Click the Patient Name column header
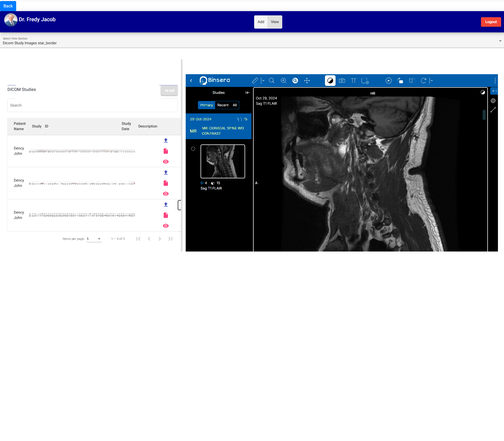This screenshot has height=441, width=504. [x=20, y=126]
